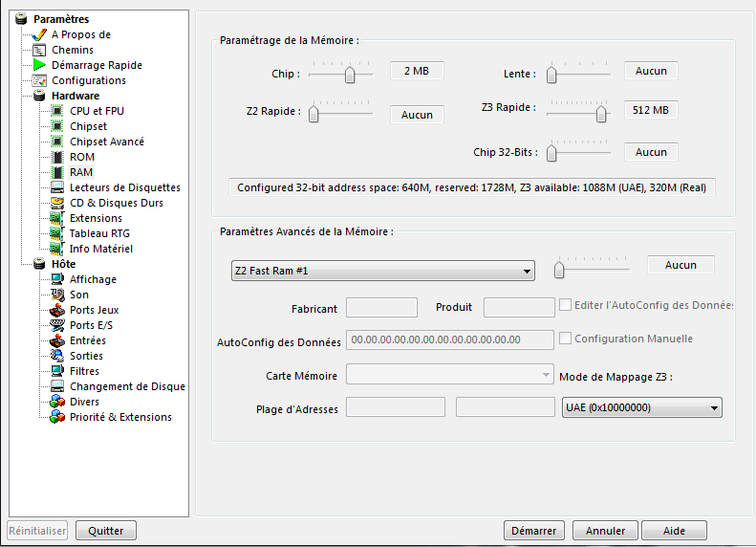This screenshot has width=756, height=547.
Task: Open the Z2 Fast Ram #1 dropdown
Action: 382,272
